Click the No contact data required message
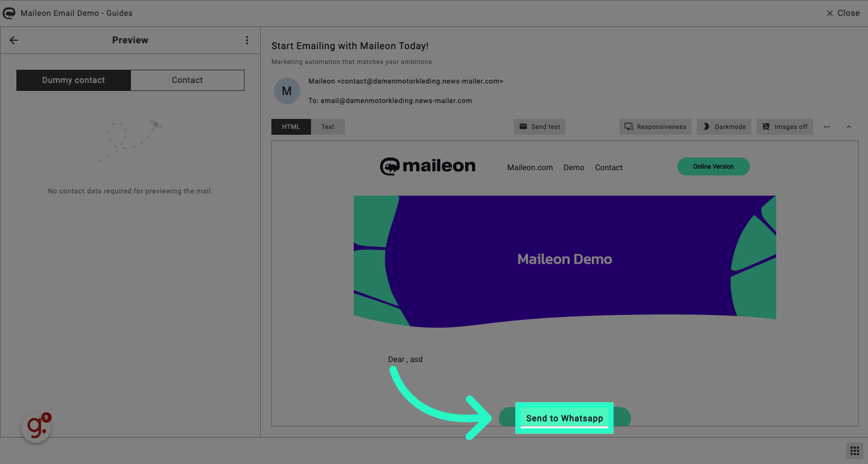868x464 pixels. pos(130,191)
